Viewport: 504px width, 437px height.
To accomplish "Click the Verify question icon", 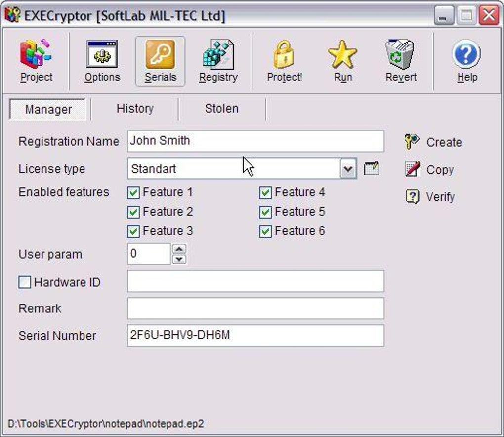I will (413, 196).
